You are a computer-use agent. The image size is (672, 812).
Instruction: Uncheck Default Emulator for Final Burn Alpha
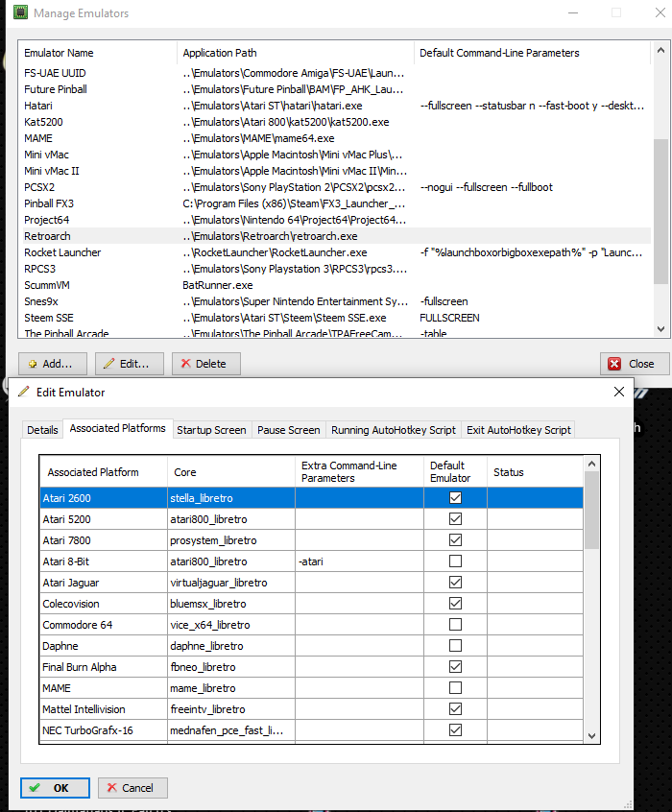(x=455, y=666)
